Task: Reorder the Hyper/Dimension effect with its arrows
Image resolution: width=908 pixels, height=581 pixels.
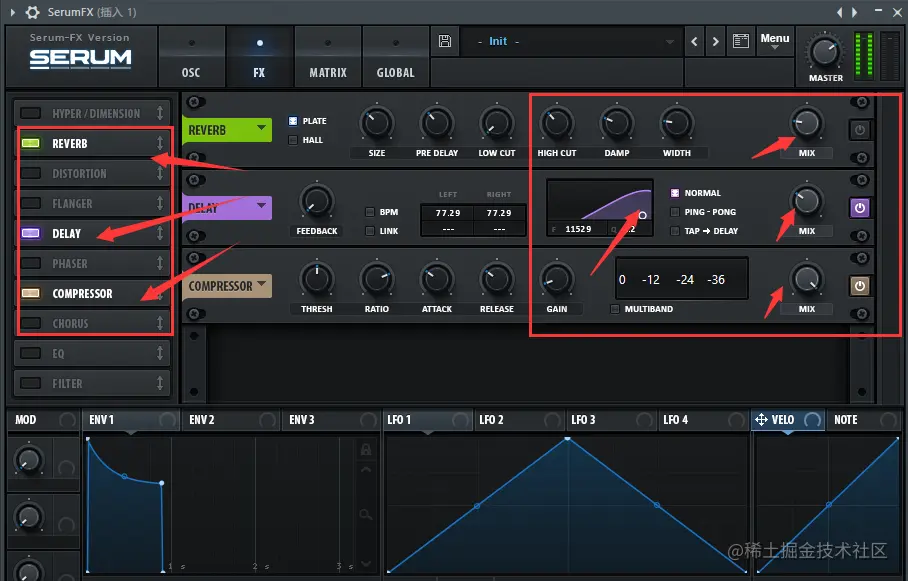Action: pyautogui.click(x=160, y=113)
